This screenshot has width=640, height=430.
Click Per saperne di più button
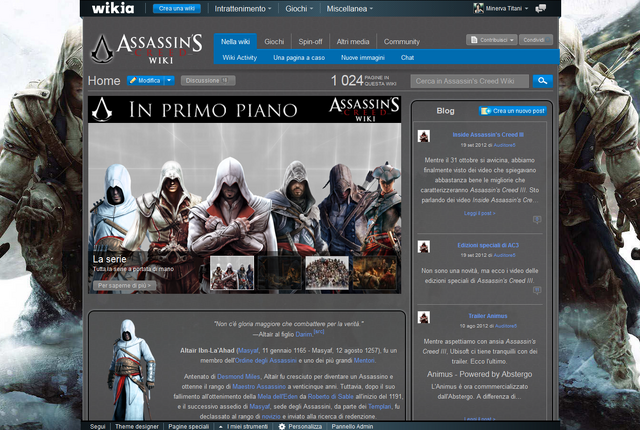[124, 286]
